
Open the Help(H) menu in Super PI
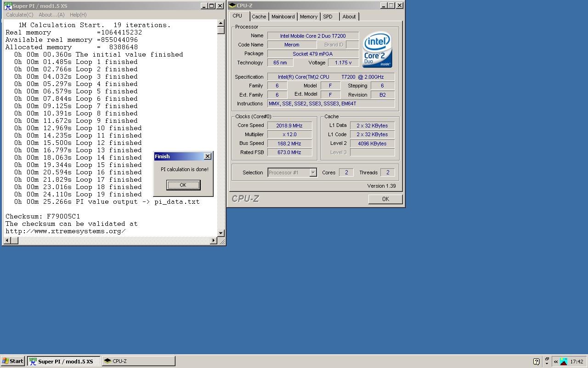(x=78, y=15)
